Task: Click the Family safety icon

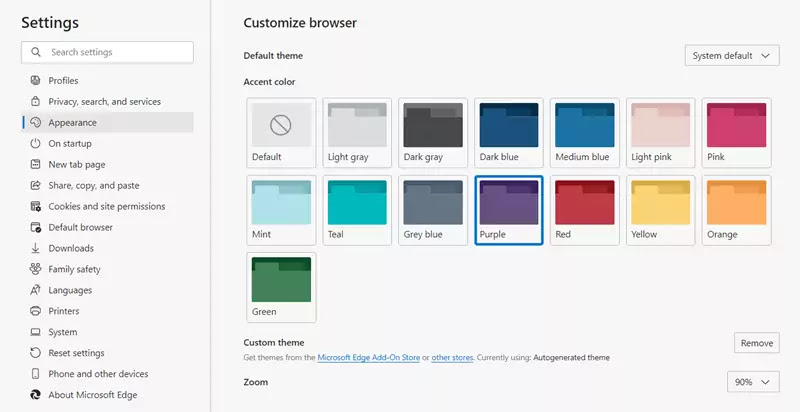Action: (35, 269)
